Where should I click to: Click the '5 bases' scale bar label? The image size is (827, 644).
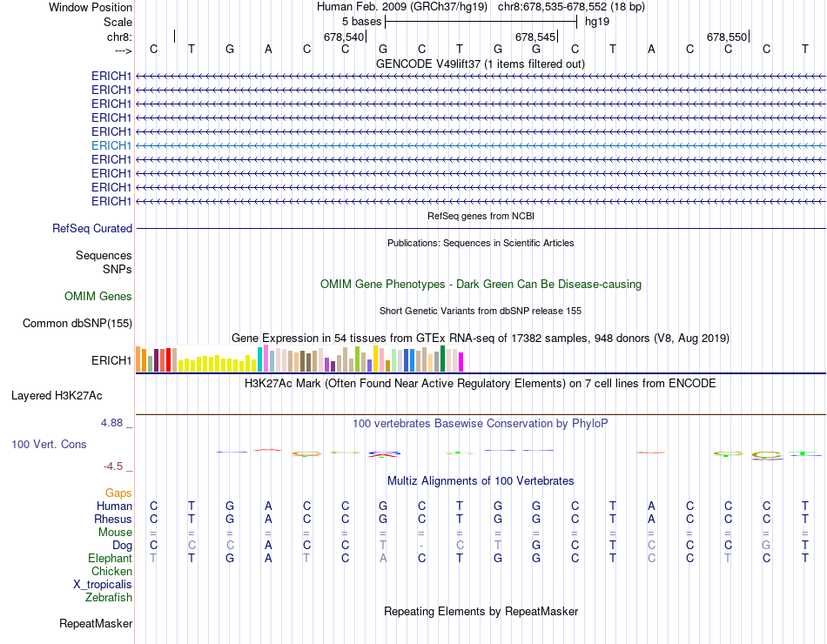pyautogui.click(x=361, y=22)
